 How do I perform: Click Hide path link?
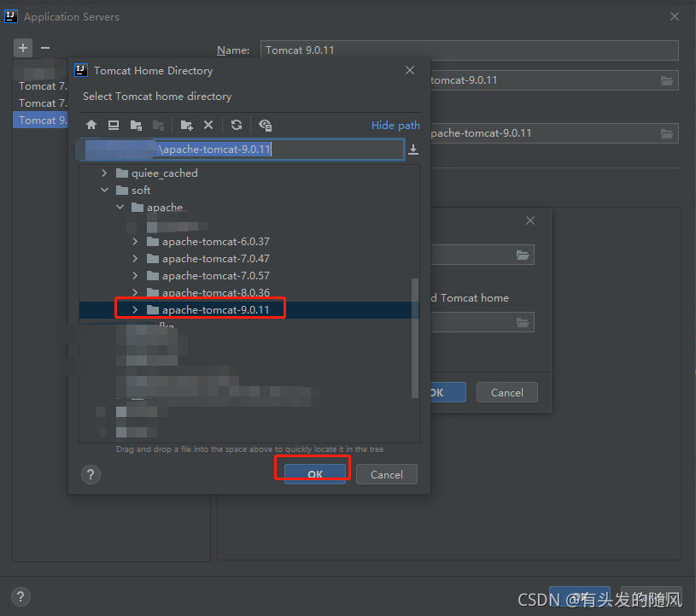coord(395,126)
